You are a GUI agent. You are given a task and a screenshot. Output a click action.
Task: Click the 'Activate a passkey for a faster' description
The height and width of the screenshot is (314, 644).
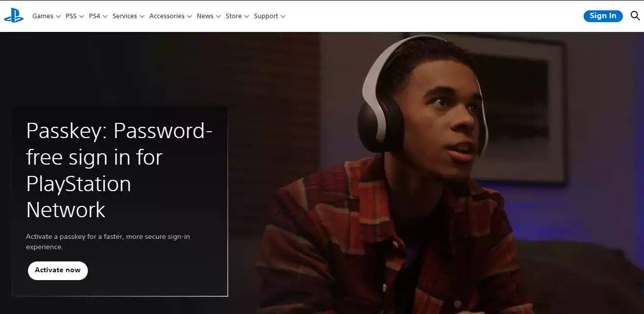point(108,242)
